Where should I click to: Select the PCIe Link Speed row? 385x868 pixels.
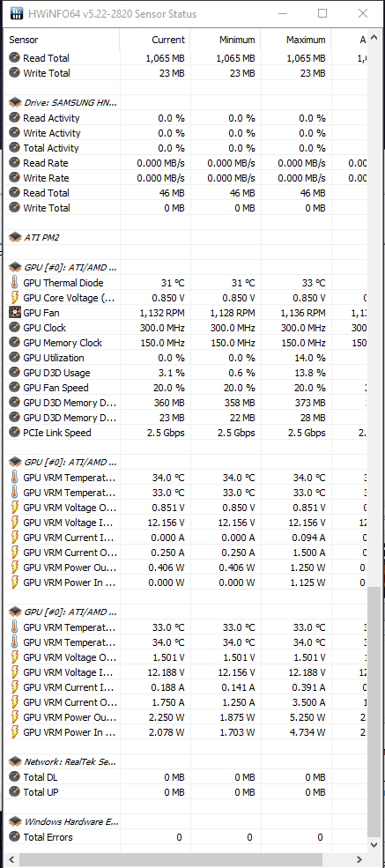coord(185,433)
